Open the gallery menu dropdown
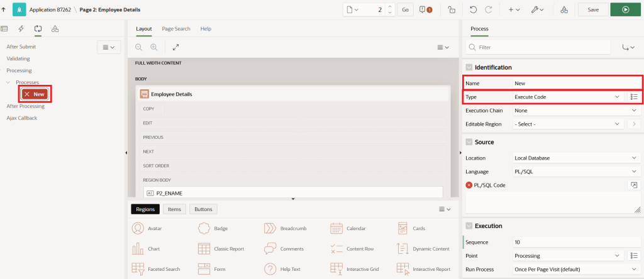Screen dimensions: 644x279 coord(445,209)
